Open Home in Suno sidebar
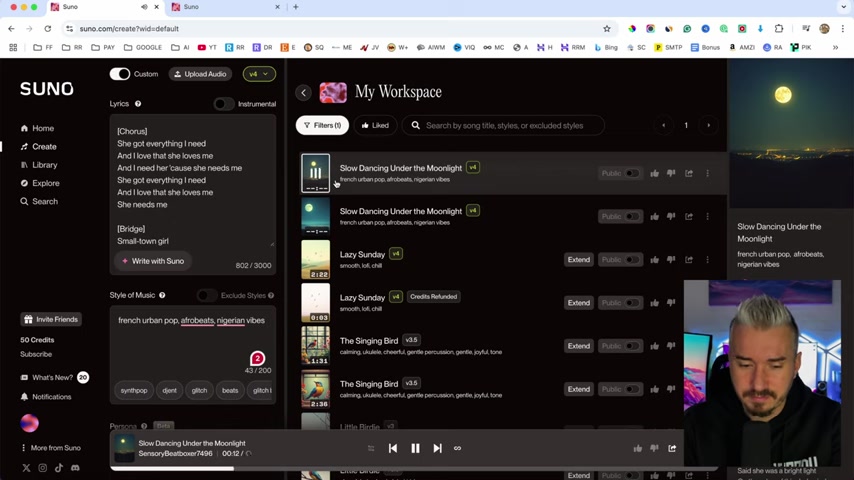 point(37,129)
